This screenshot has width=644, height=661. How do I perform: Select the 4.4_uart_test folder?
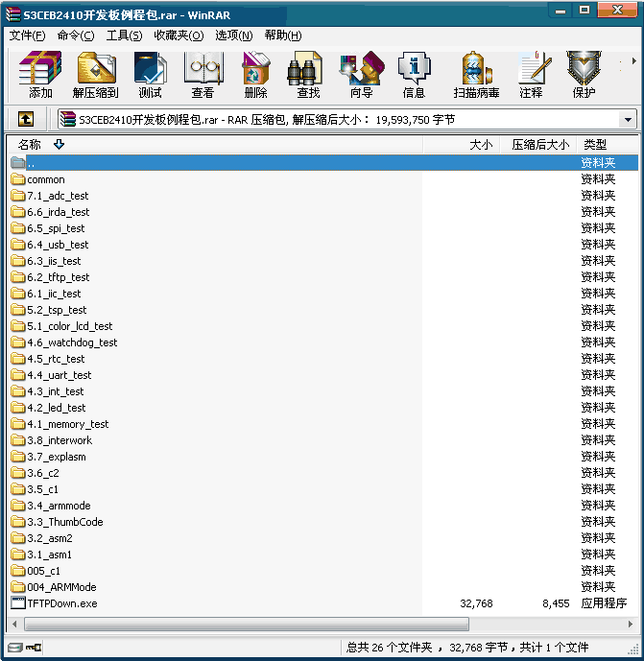pos(51,375)
